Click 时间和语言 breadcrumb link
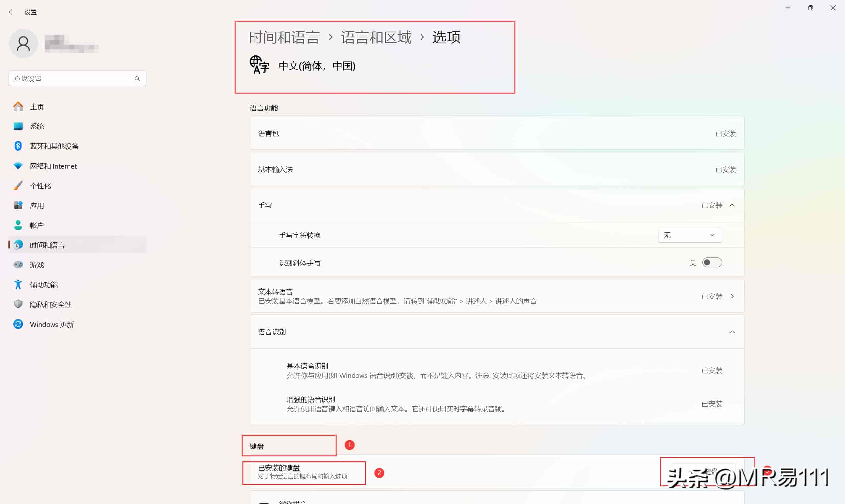 pyautogui.click(x=284, y=37)
